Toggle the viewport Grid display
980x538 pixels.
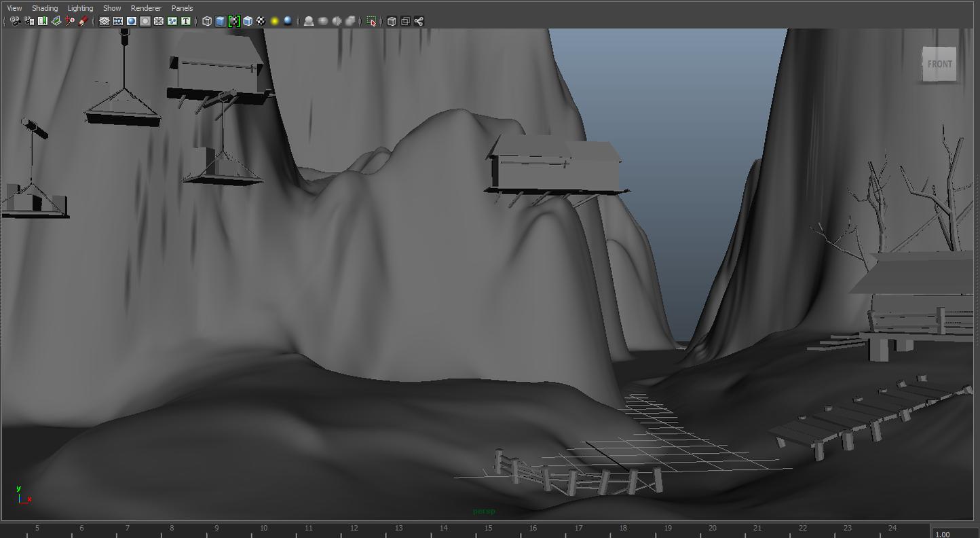coord(105,21)
